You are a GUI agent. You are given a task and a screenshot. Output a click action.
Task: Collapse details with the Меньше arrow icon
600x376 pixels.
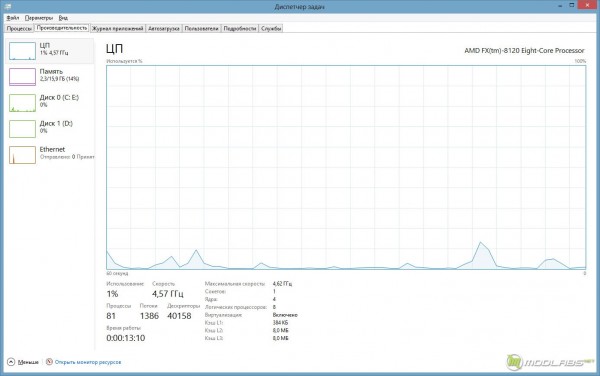click(11, 362)
